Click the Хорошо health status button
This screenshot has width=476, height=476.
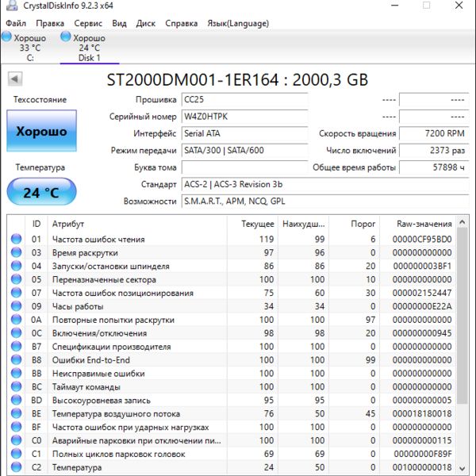coord(41,131)
